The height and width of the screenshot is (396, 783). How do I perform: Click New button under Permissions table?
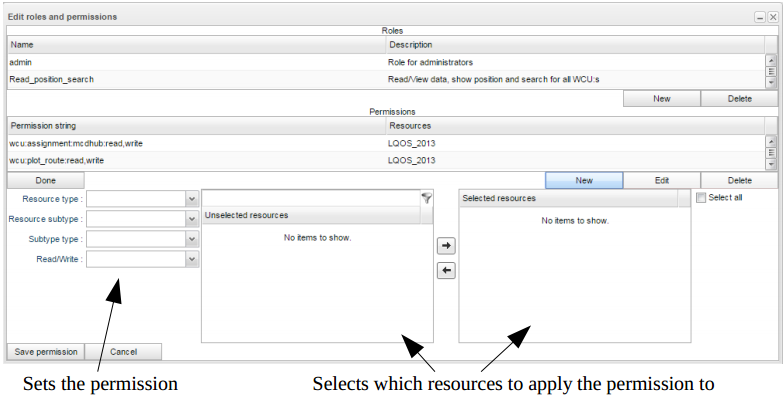584,181
